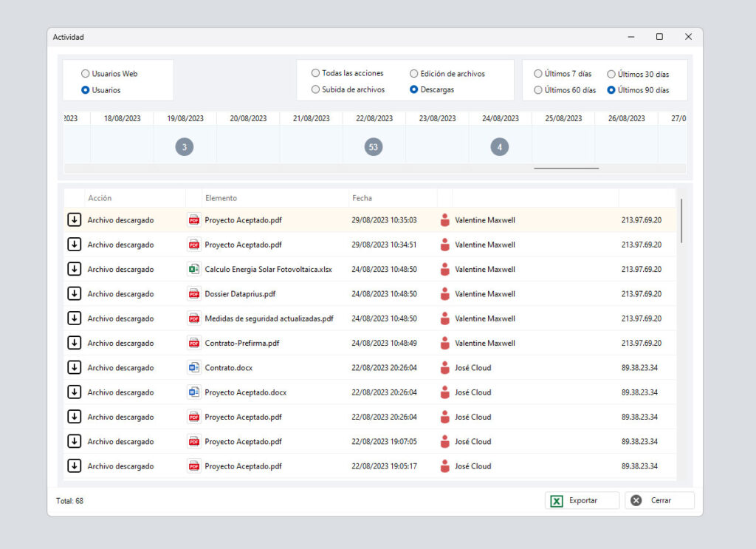
Task: Sort the list by the Elemento column header
Action: pyautogui.click(x=275, y=198)
